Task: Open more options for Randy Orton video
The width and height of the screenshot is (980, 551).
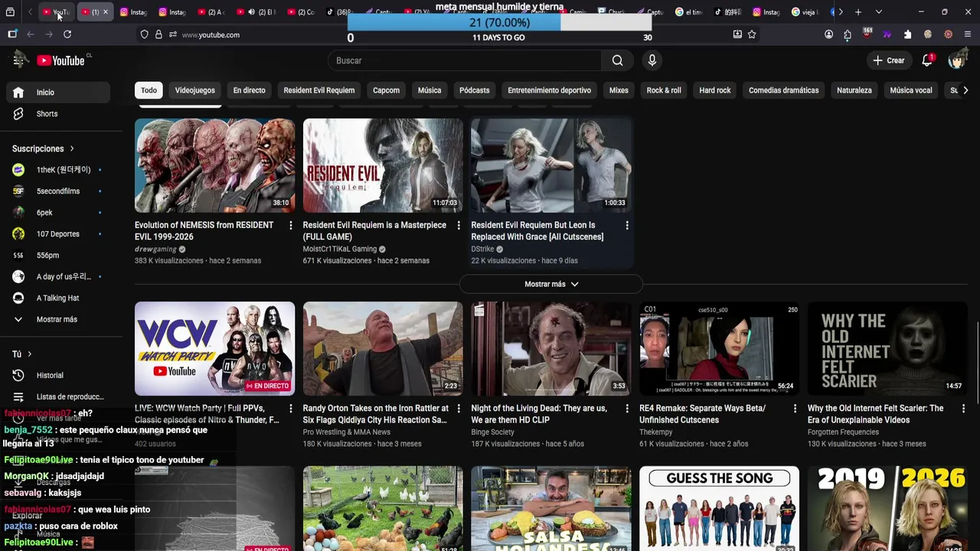Action: pos(459,409)
